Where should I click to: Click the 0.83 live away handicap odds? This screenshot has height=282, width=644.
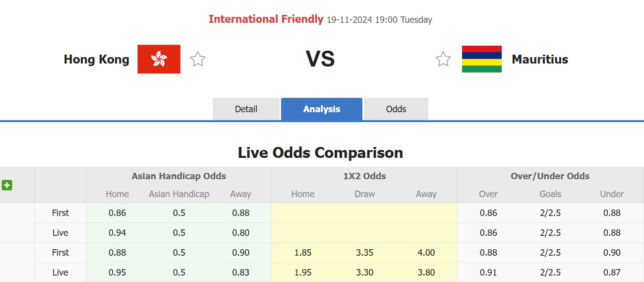click(240, 273)
